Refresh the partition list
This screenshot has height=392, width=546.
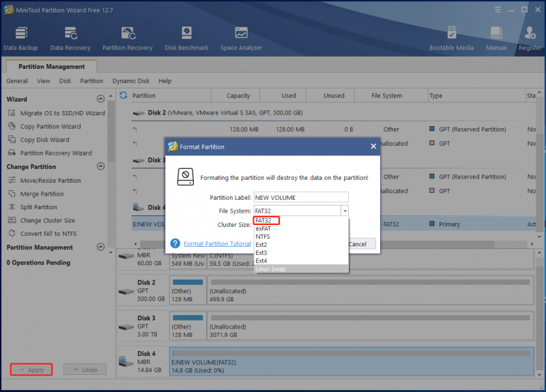coord(124,95)
